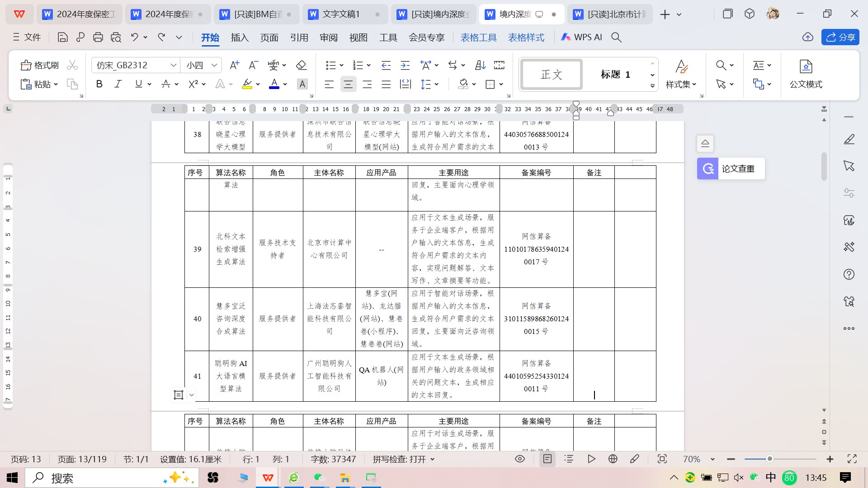Click the print icon in quick toolbar
The image size is (868, 488).
pos(98,37)
